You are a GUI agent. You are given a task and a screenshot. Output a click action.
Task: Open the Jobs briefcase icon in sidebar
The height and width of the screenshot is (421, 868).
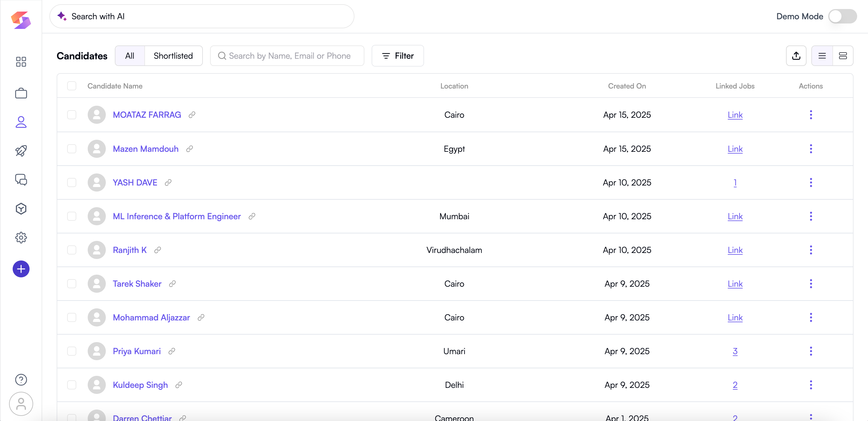pyautogui.click(x=21, y=93)
